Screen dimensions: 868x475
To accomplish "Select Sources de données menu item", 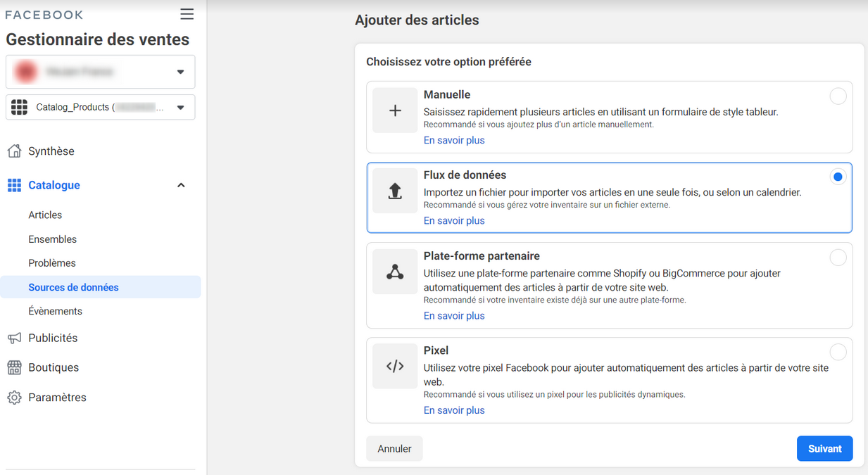I will (x=101, y=287).
